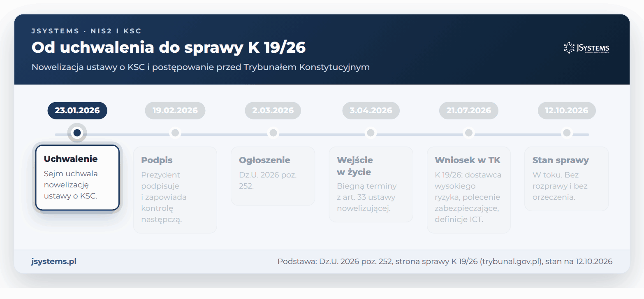Open the Wejście w życie card

371,184
